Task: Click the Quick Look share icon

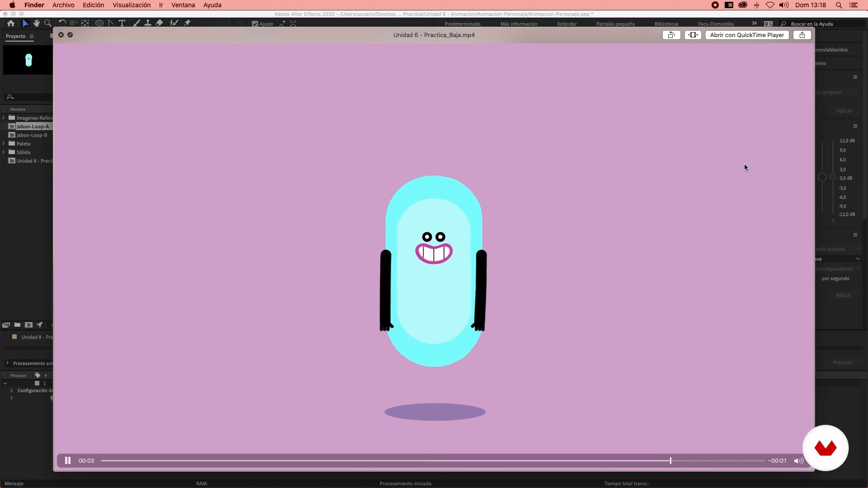Action: point(802,35)
